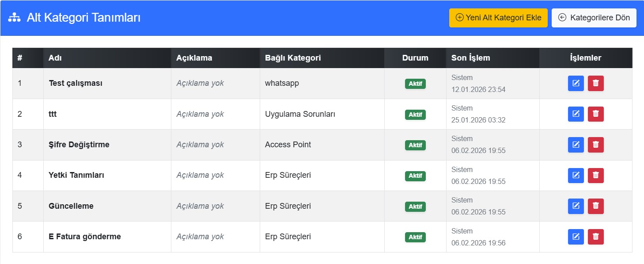Image resolution: width=644 pixels, height=264 pixels.
Task: Click the 'Bağlı Kategori' column header
Action: (293, 58)
